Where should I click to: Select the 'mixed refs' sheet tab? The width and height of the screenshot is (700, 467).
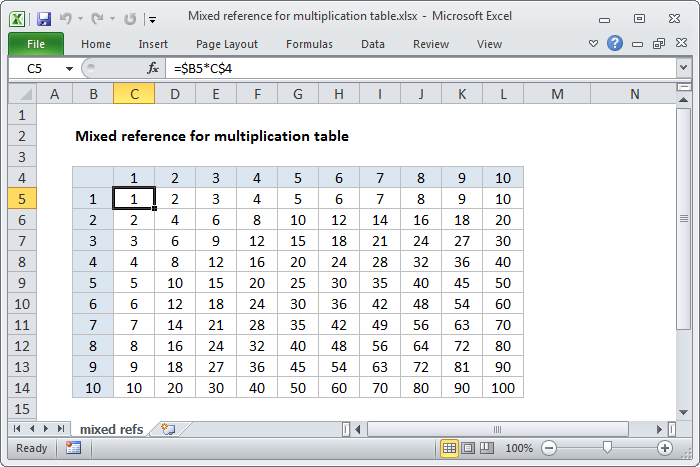111,429
